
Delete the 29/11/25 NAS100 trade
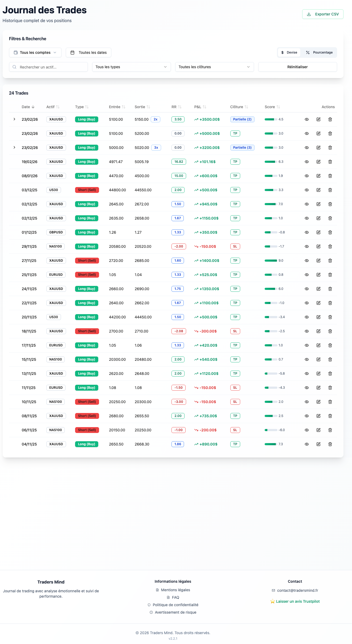click(x=330, y=246)
